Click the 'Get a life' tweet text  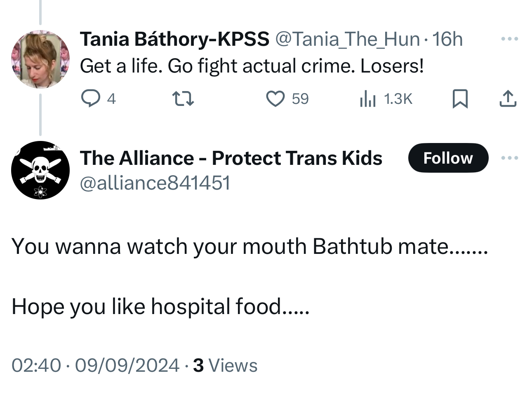252,66
